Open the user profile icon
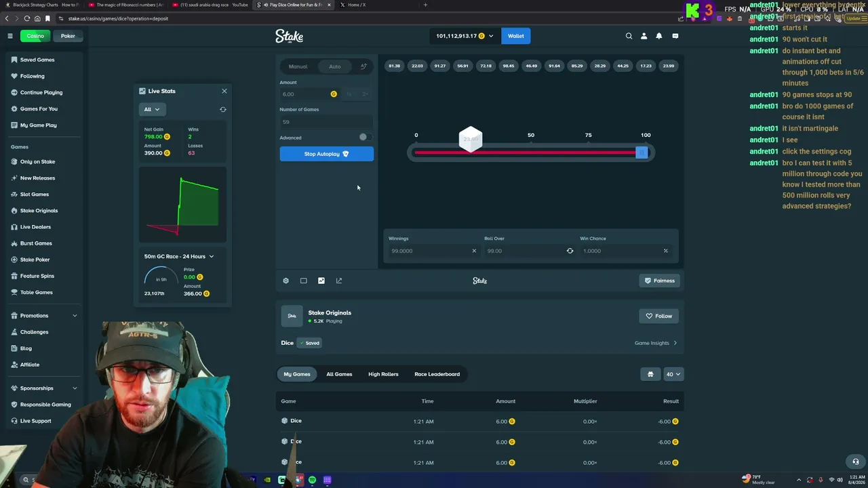 pos(644,36)
